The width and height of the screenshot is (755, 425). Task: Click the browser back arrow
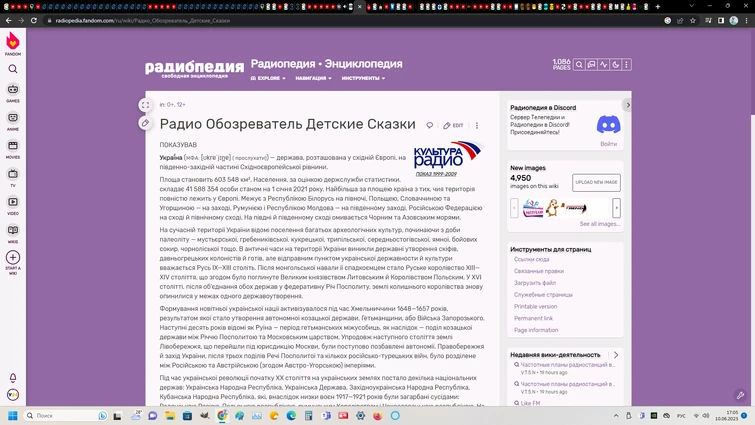click(x=8, y=21)
